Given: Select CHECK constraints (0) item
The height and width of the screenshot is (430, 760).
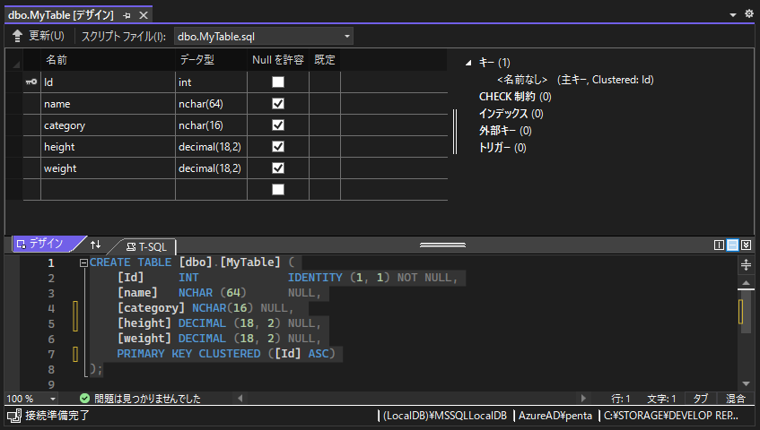Looking at the screenshot, I should click(x=515, y=96).
